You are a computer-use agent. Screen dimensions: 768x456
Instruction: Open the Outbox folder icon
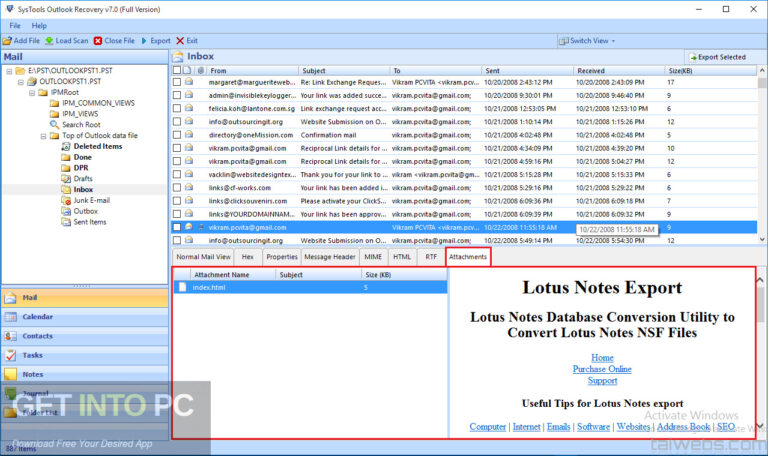pos(66,211)
